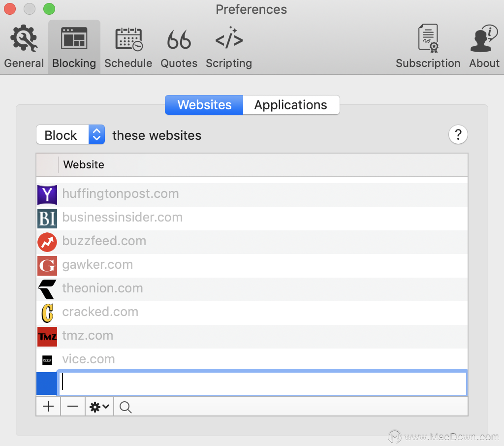Focus the new website text field
The image size is (504, 446).
point(263,383)
